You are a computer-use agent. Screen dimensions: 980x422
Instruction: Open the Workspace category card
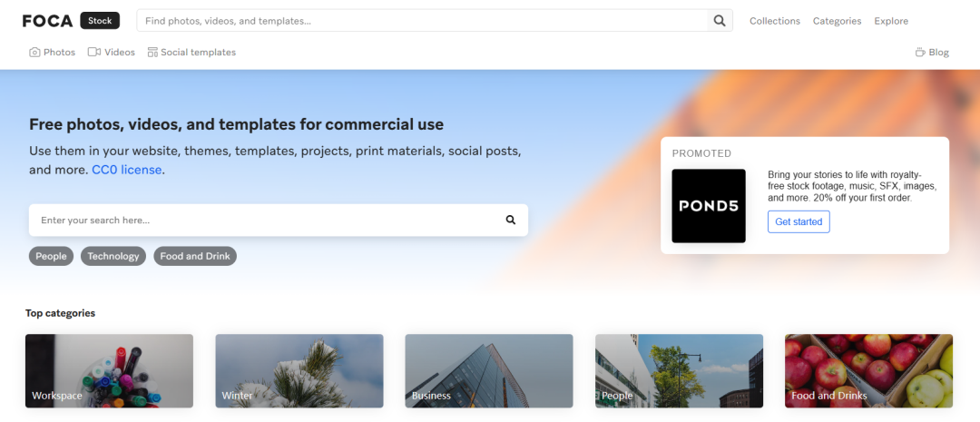pyautogui.click(x=110, y=371)
